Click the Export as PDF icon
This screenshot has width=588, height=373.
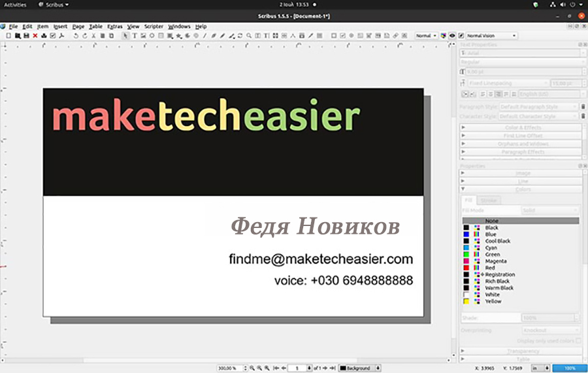[61, 36]
